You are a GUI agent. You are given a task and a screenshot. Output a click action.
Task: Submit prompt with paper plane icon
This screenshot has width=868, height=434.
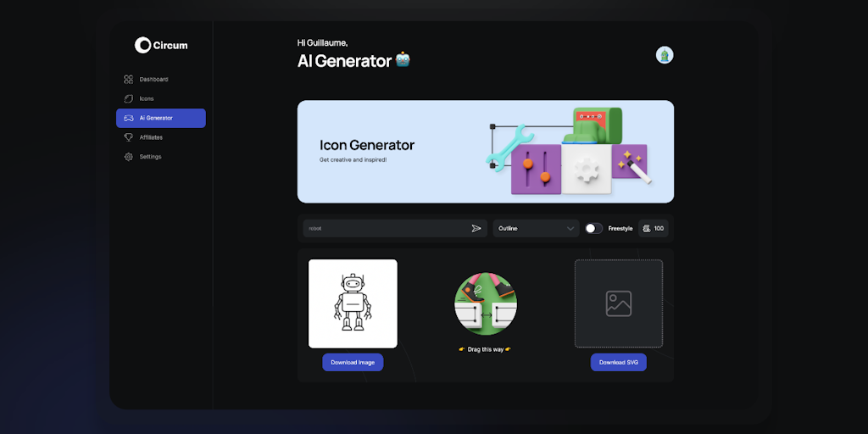click(x=476, y=228)
